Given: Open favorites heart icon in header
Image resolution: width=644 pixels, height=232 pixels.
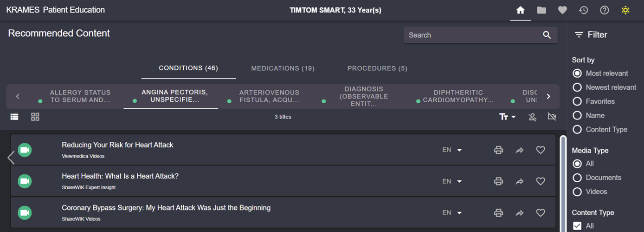Looking at the screenshot, I should [x=562, y=10].
